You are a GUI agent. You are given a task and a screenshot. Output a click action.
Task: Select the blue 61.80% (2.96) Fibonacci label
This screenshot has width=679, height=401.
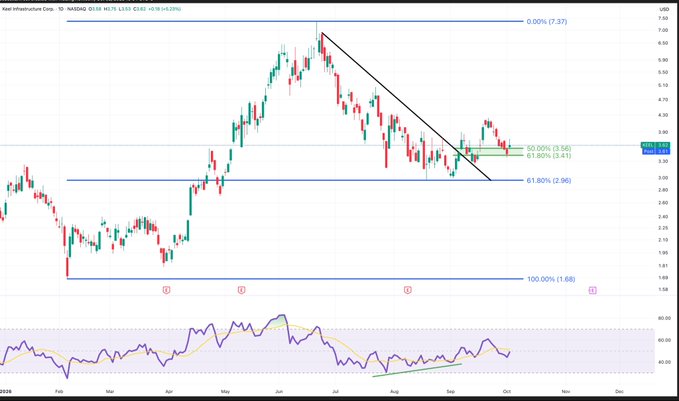(x=549, y=181)
